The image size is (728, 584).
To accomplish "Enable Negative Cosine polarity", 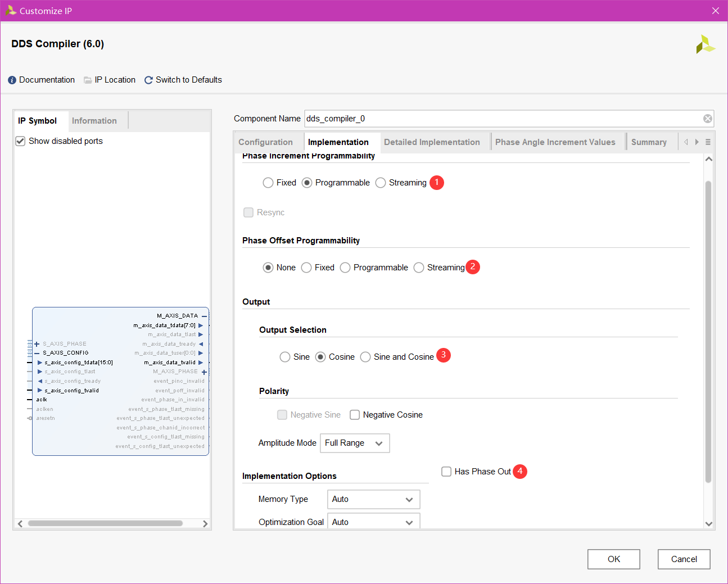I will point(355,415).
